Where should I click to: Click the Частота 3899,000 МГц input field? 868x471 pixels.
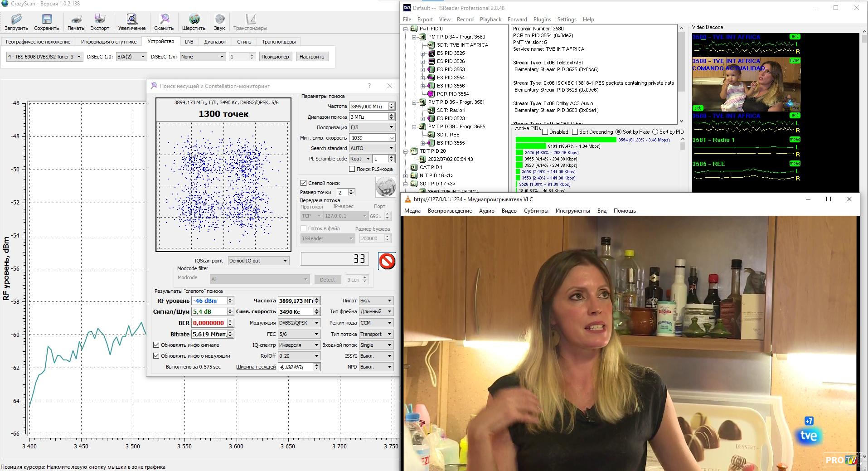pos(368,106)
